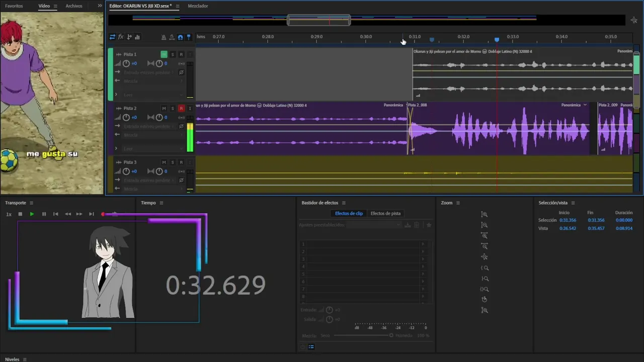Screen dimensions: 644x362
Task: Save effects rack preset icon
Action: click(408, 225)
